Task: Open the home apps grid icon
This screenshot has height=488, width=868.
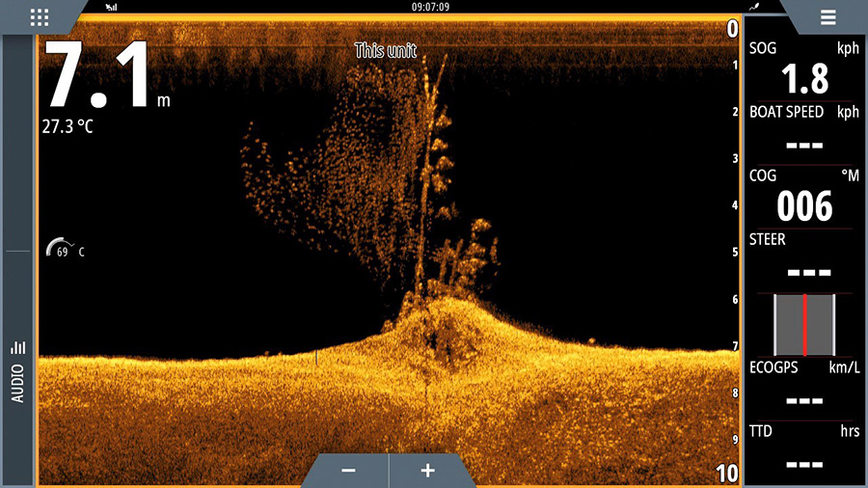Action: point(40,17)
